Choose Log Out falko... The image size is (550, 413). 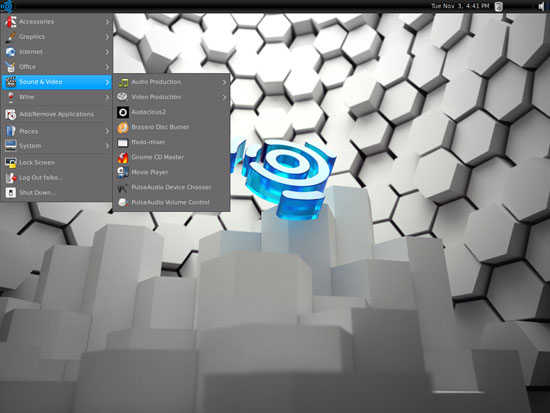pyautogui.click(x=56, y=178)
